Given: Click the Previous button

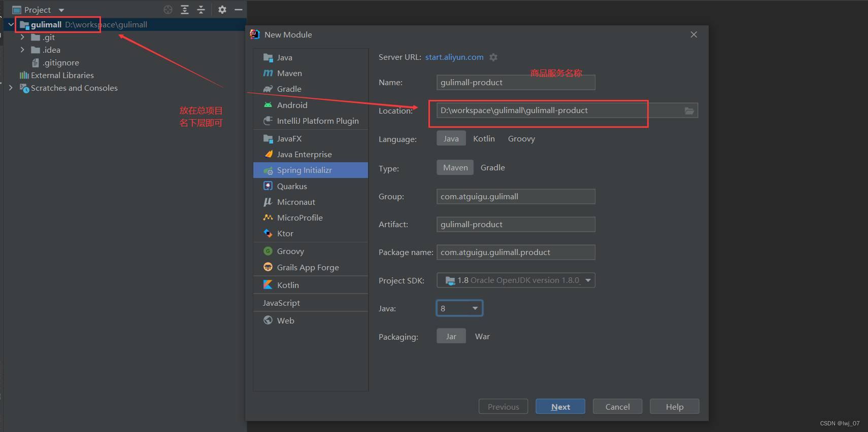Looking at the screenshot, I should tap(503, 407).
